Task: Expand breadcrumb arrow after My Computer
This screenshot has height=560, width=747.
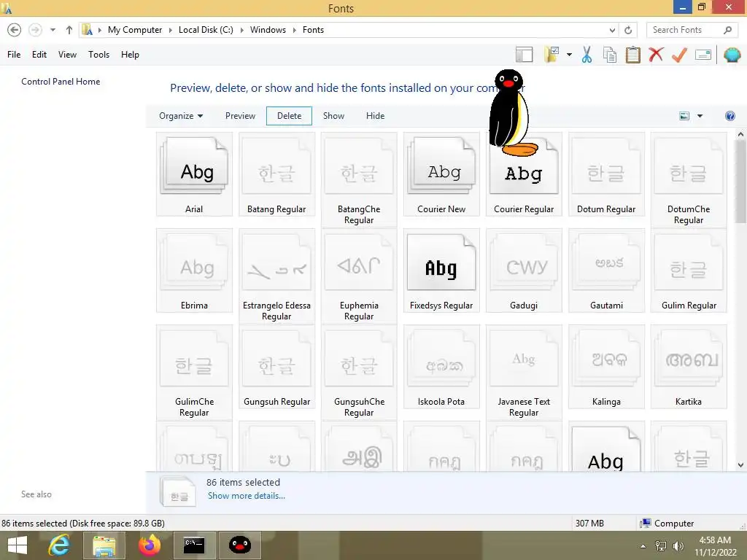Action: pyautogui.click(x=170, y=30)
